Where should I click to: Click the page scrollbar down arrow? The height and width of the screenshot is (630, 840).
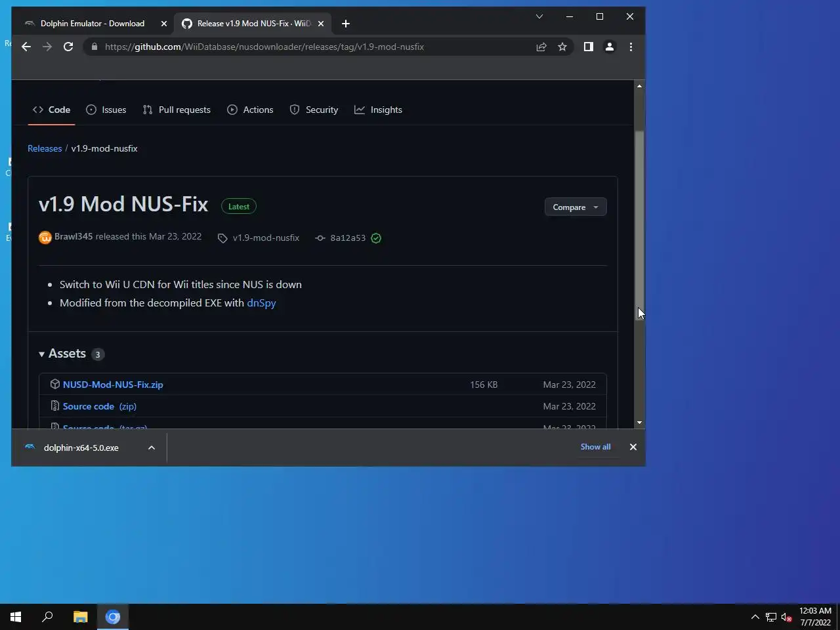coord(639,423)
